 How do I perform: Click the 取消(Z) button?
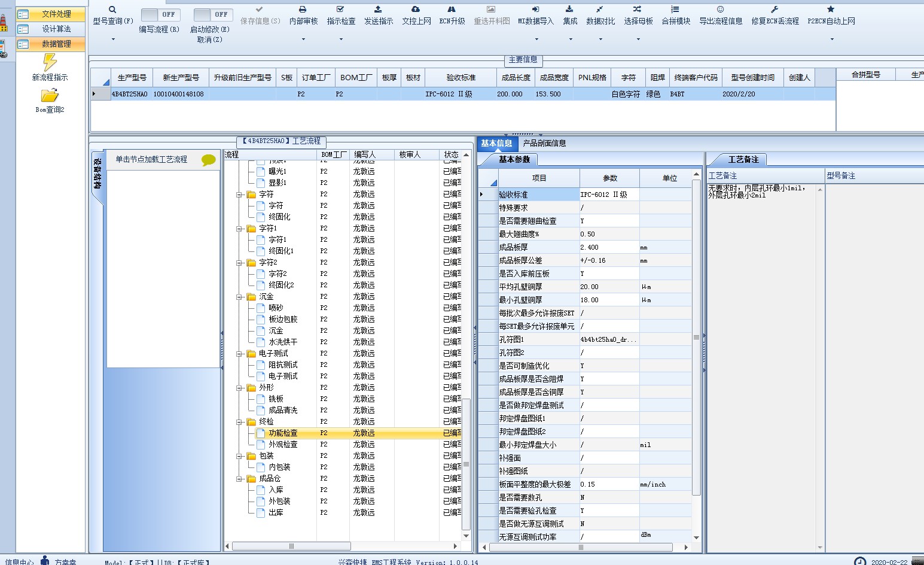click(x=210, y=40)
